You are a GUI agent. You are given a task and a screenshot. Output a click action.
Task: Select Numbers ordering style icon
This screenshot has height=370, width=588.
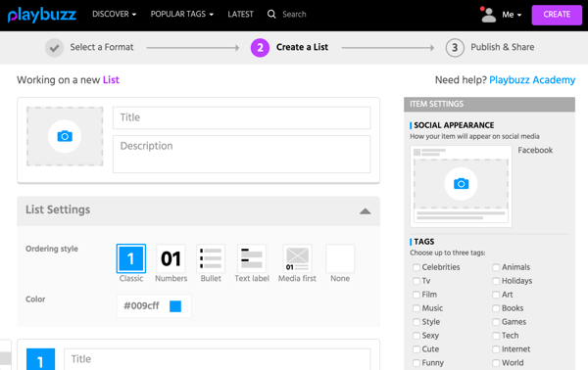(171, 258)
